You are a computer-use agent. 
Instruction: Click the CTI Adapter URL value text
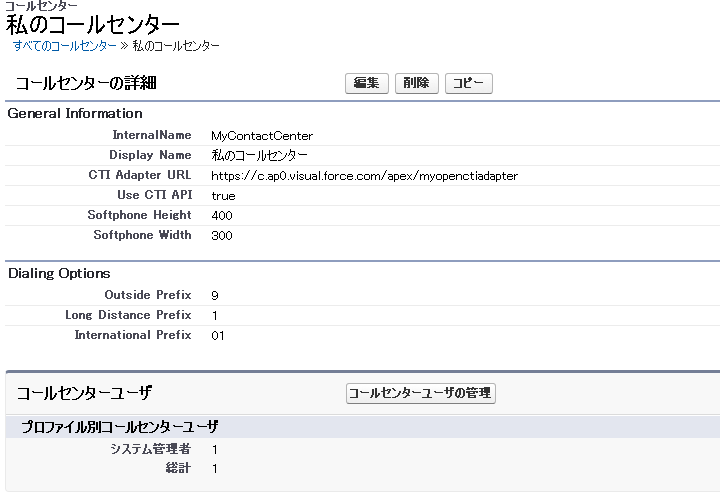[364, 176]
